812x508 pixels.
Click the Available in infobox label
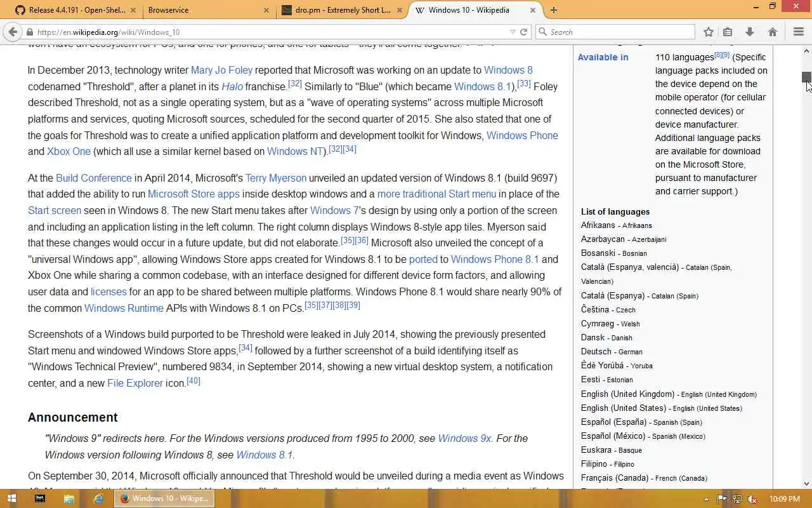603,57
